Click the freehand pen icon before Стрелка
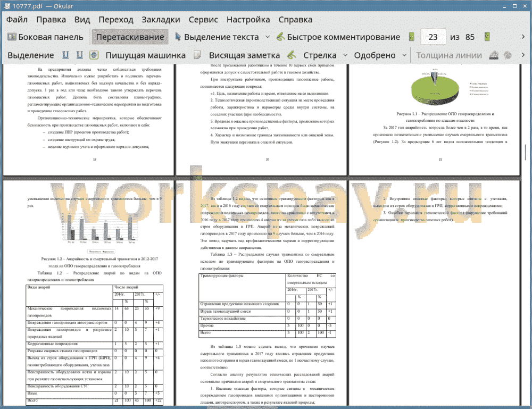Image resolution: width=532 pixels, height=409 pixels. pos(292,55)
